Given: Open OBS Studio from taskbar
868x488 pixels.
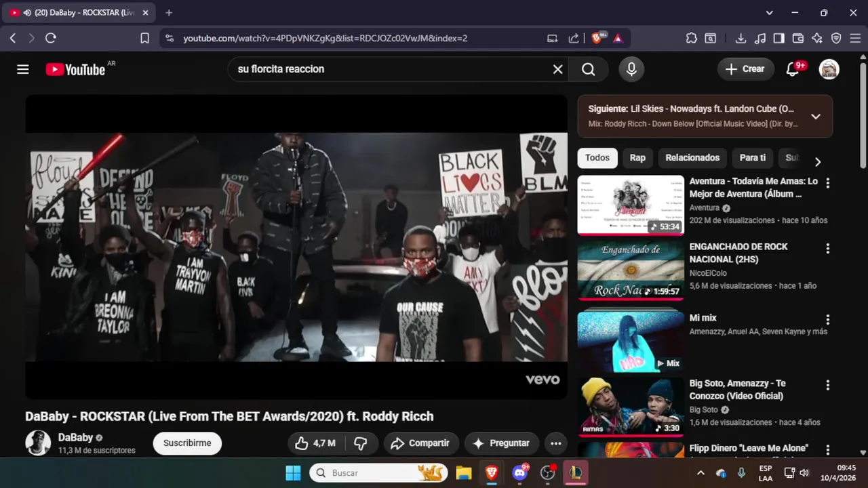Looking at the screenshot, I should coord(548,473).
